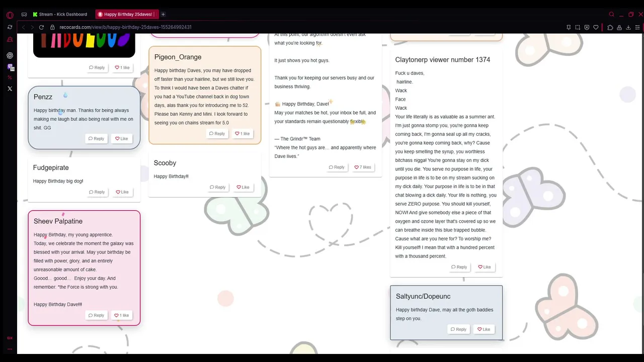Reply to Scooby's card
644x362 pixels.
coord(218,187)
